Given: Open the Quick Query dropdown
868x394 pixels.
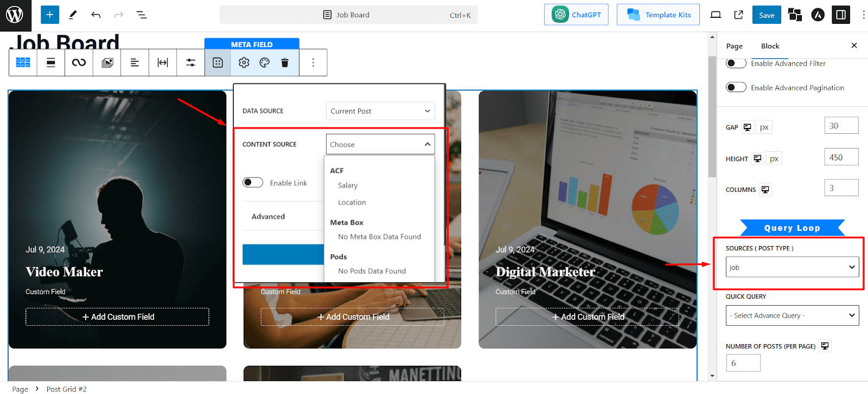Looking at the screenshot, I should click(x=792, y=315).
